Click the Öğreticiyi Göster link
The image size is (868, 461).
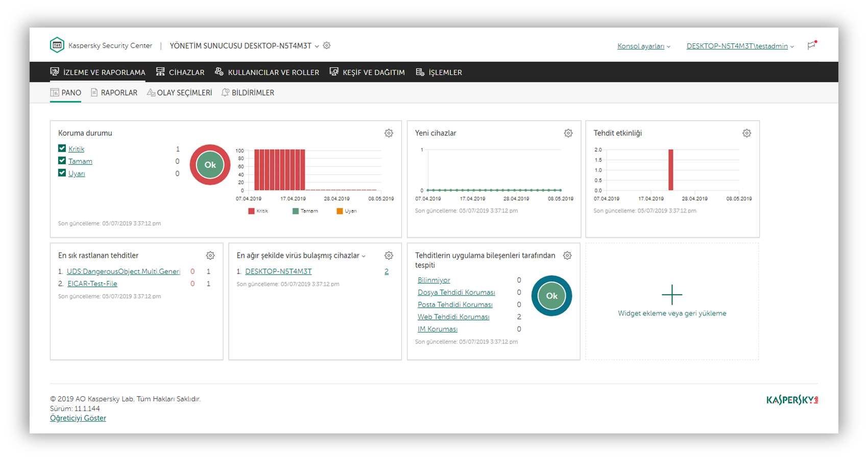(78, 418)
